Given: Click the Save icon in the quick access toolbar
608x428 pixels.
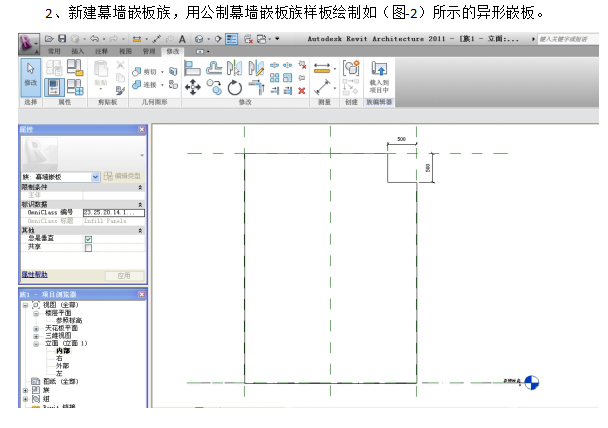Looking at the screenshot, I should 63,39.
